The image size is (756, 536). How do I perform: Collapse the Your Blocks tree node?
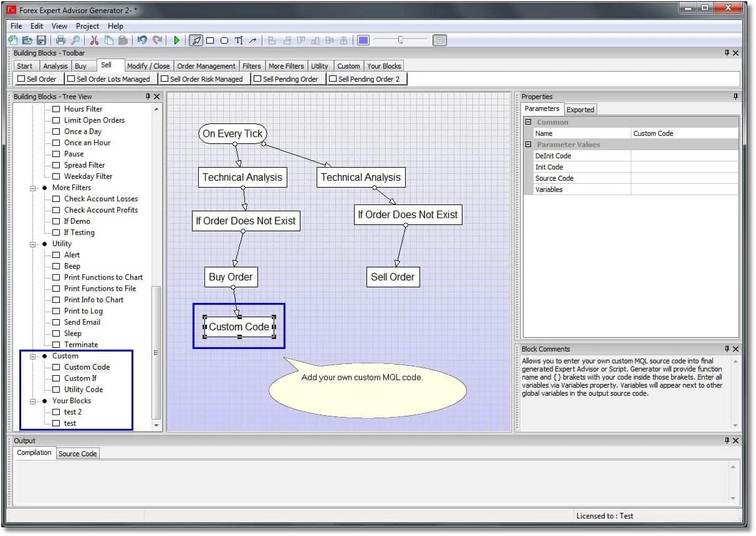[x=33, y=401]
